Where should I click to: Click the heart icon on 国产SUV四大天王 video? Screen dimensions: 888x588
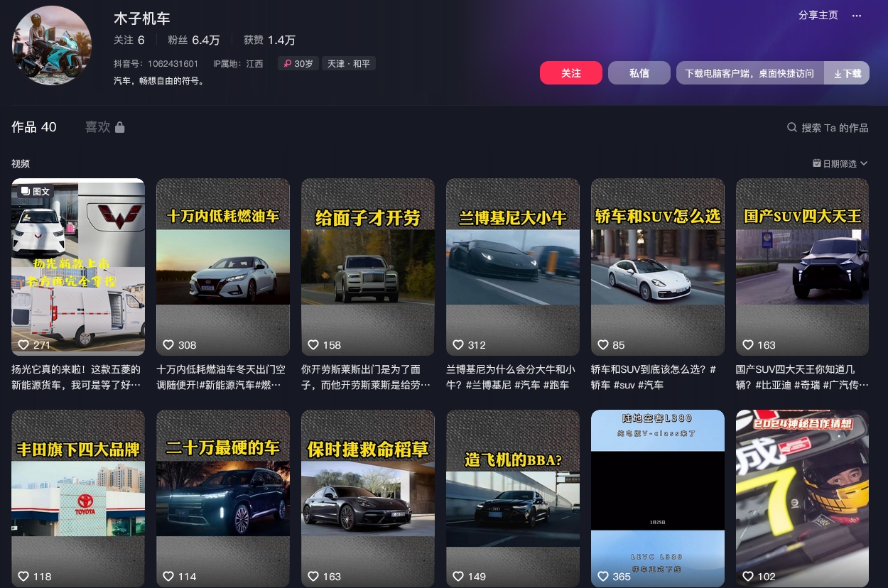748,344
